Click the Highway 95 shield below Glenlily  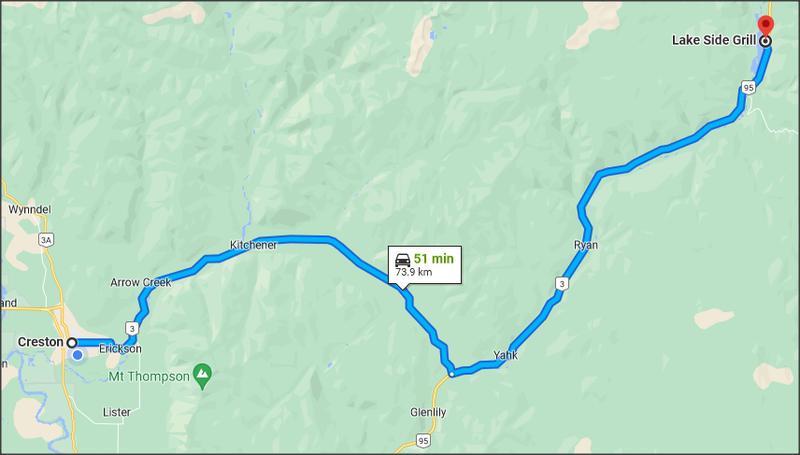click(x=422, y=440)
